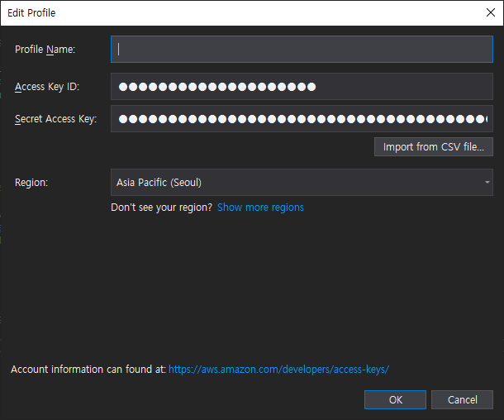Click Show more regions link
Screen dimensions: 504x420
(260, 208)
